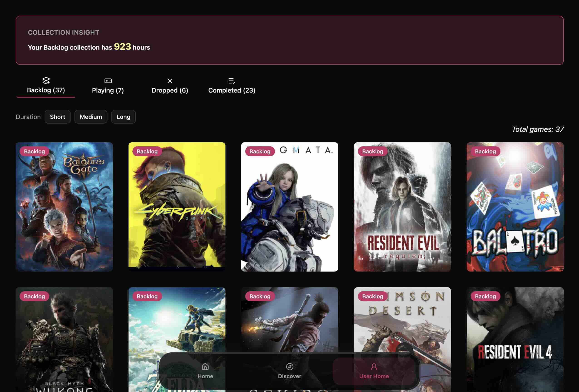
Task: Click COLLECTION INSIGHT heading
Action: pos(64,32)
